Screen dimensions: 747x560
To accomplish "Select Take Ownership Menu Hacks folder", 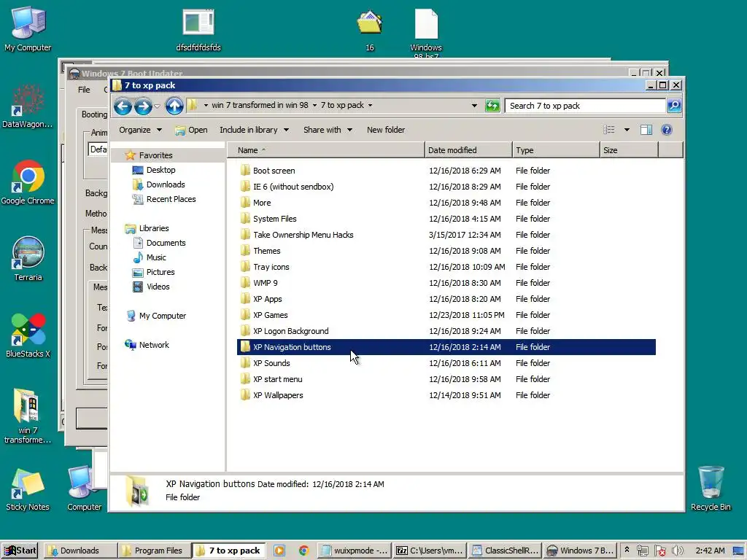I will (x=303, y=235).
